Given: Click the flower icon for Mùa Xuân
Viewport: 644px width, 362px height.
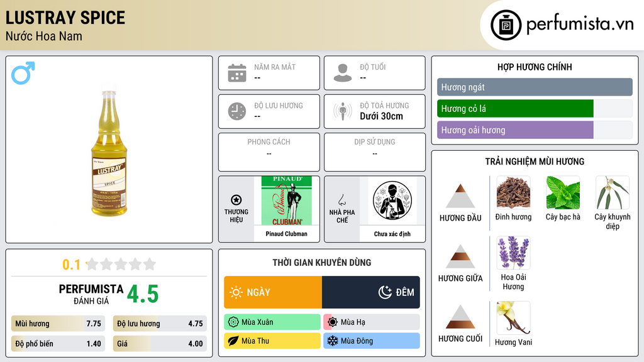Looking at the screenshot, I should 233,322.
